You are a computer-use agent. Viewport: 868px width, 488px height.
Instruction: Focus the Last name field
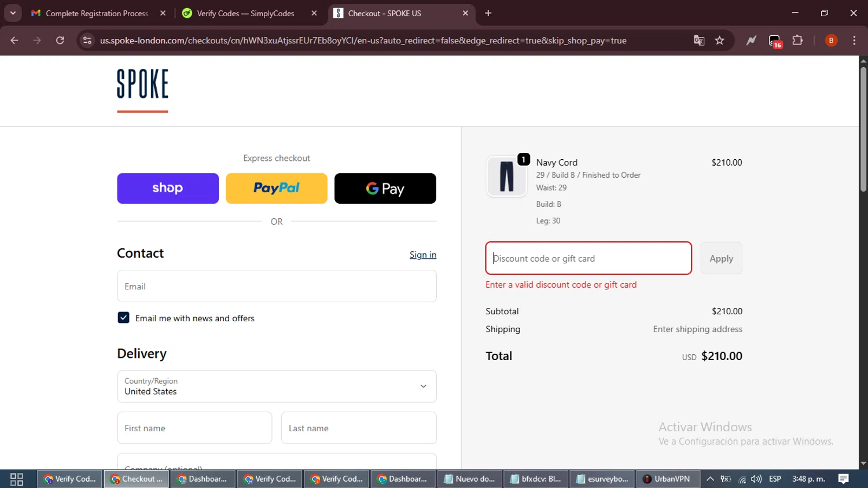click(359, 428)
